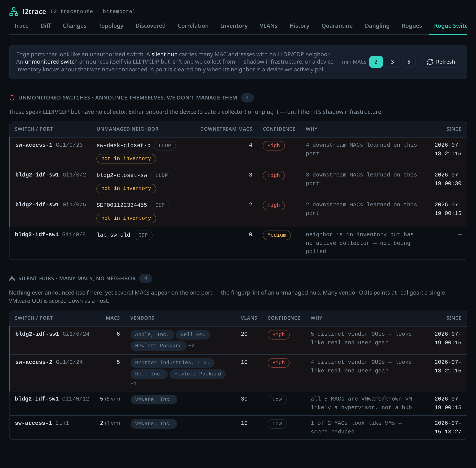Open the Trace tab
Image resolution: width=476 pixels, height=468 pixels.
point(21,26)
